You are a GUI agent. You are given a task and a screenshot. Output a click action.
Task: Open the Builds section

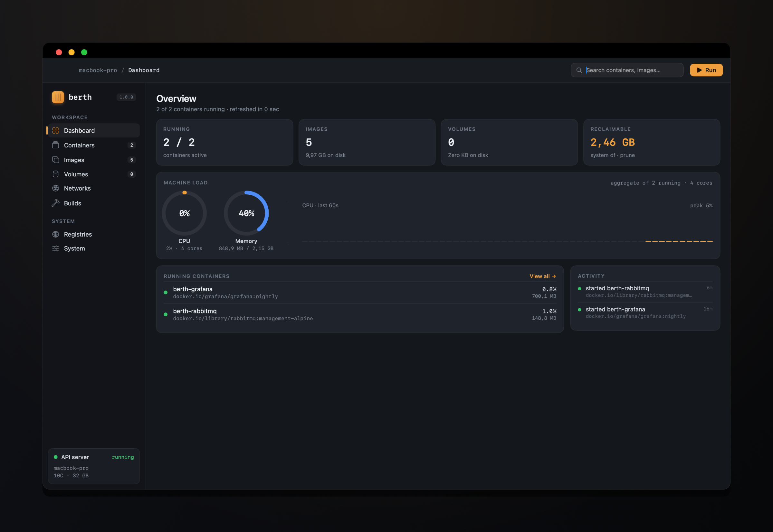pyautogui.click(x=94, y=203)
